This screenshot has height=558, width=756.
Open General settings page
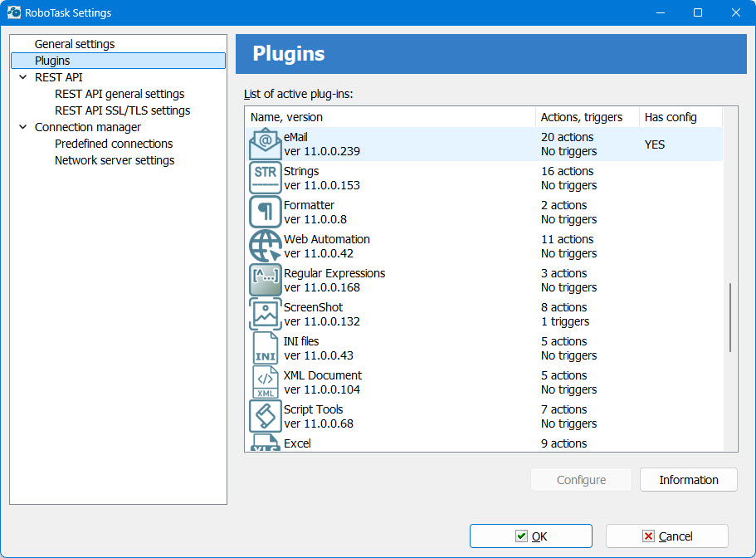(x=75, y=44)
